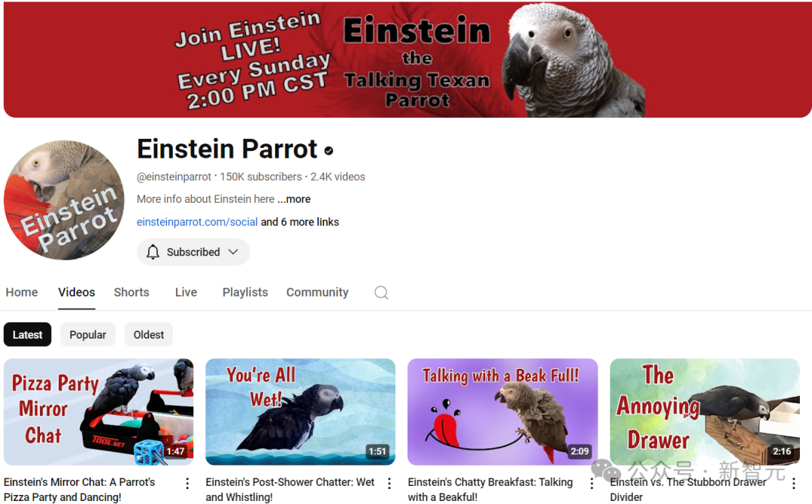Select the Popular sort chip
Screen dimensions: 812x504
[87, 335]
